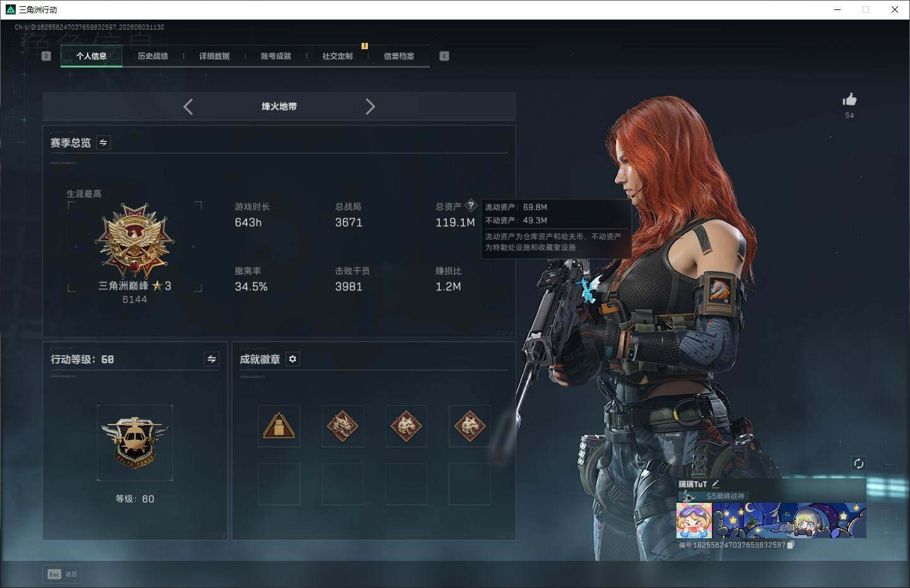This screenshot has height=588, width=910.
Task: Close the 三角洲行动 window
Action: click(895, 9)
